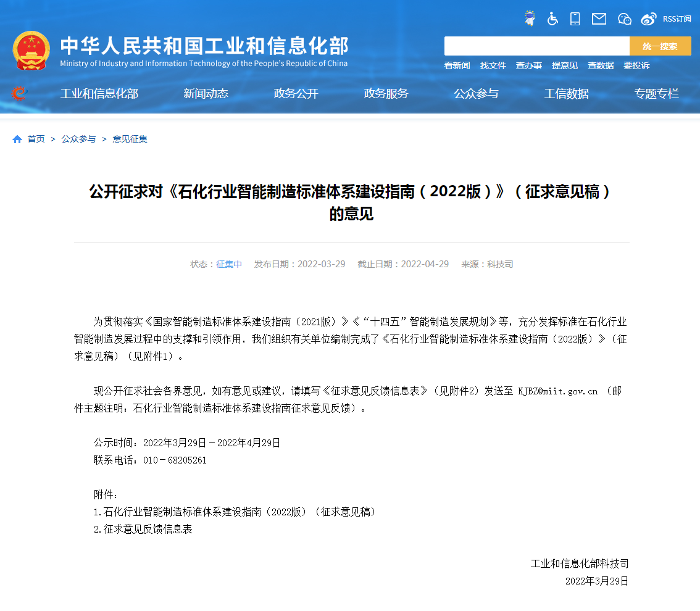Open the 专题专栏 menu
Image resolution: width=700 pixels, height=611 pixels.
[x=657, y=93]
